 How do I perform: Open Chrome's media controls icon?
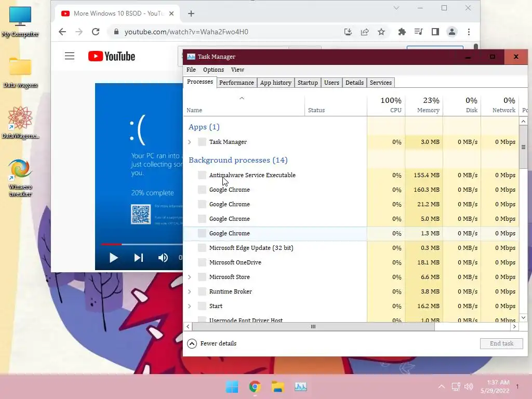coord(418,32)
